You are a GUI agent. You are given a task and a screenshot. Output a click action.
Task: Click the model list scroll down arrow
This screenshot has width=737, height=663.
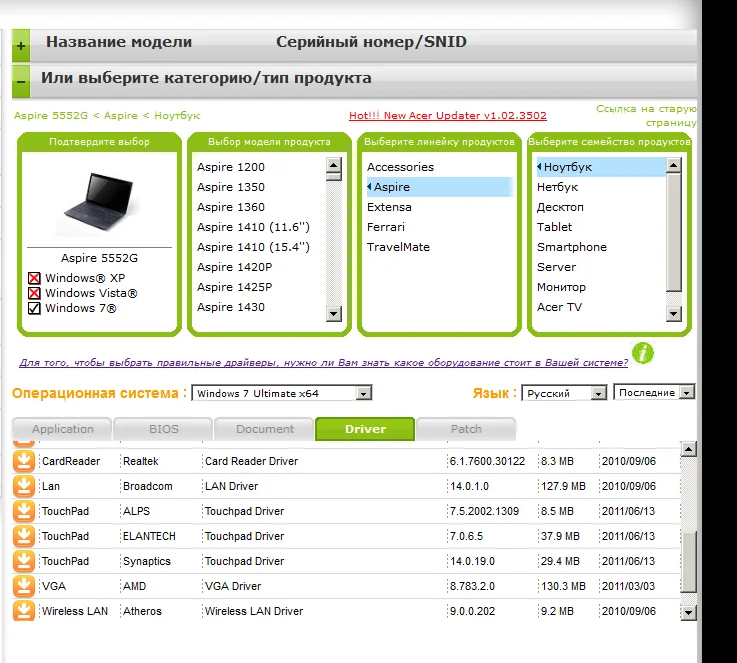333,313
